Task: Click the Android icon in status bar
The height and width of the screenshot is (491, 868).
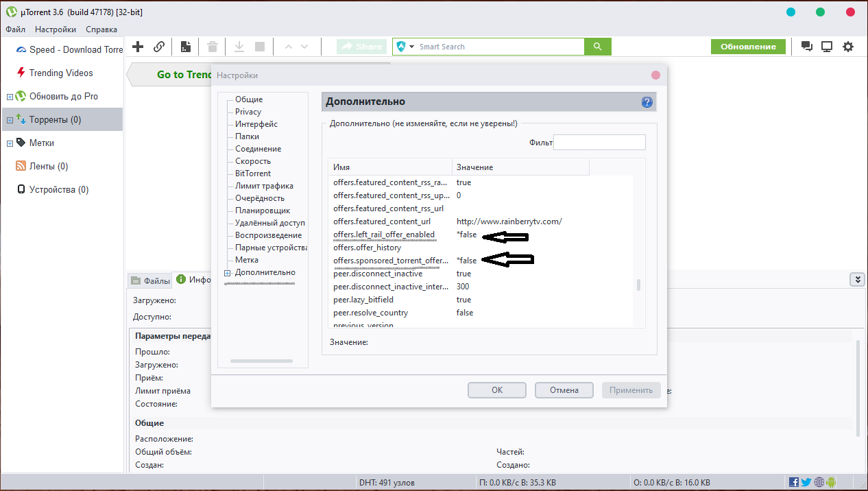Action: [831, 482]
